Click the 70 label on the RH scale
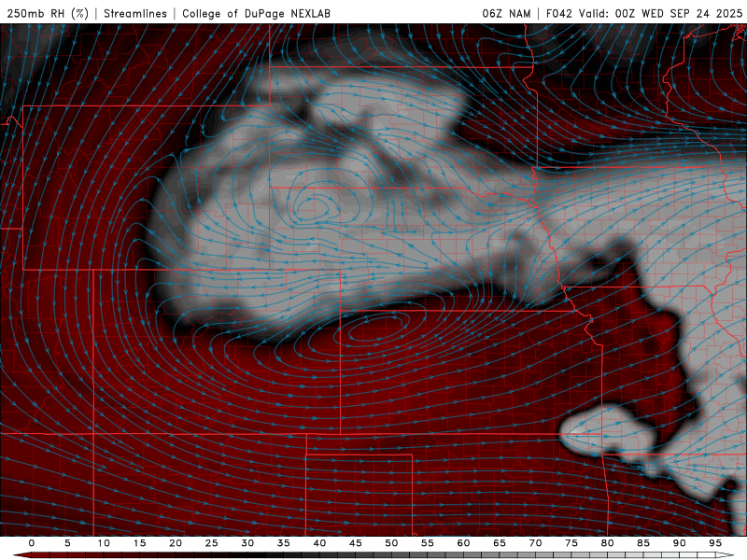 click(x=535, y=543)
